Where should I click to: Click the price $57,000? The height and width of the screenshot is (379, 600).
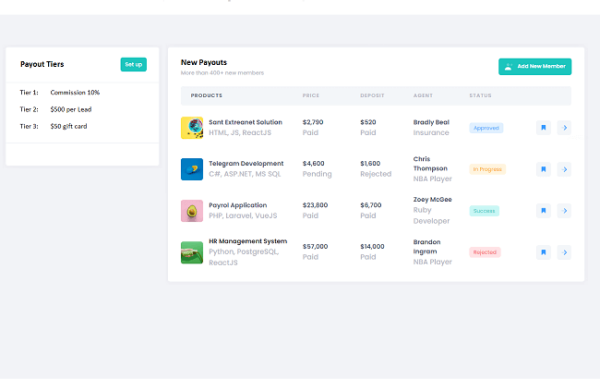tap(315, 247)
